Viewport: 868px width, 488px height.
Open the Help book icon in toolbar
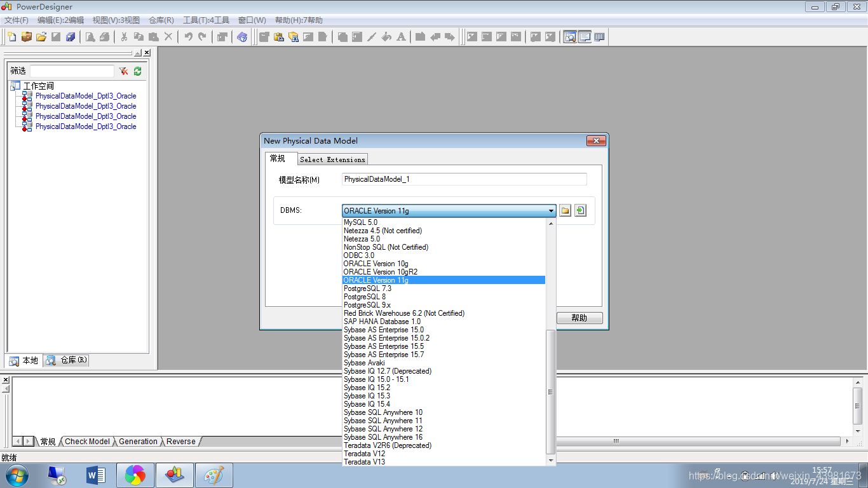click(x=242, y=37)
